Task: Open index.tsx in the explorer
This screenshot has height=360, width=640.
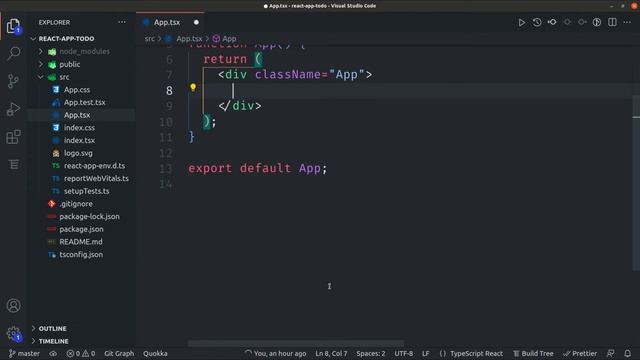Action: click(x=79, y=140)
